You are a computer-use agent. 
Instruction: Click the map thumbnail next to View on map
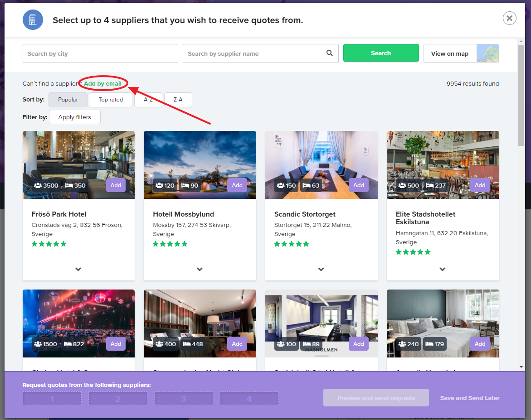click(487, 53)
